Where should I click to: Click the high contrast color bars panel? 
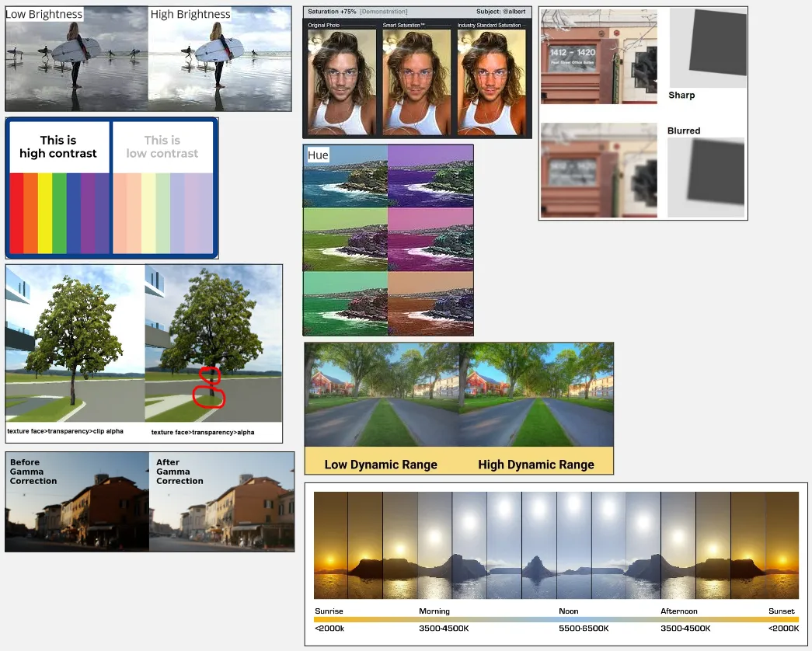tap(58, 186)
